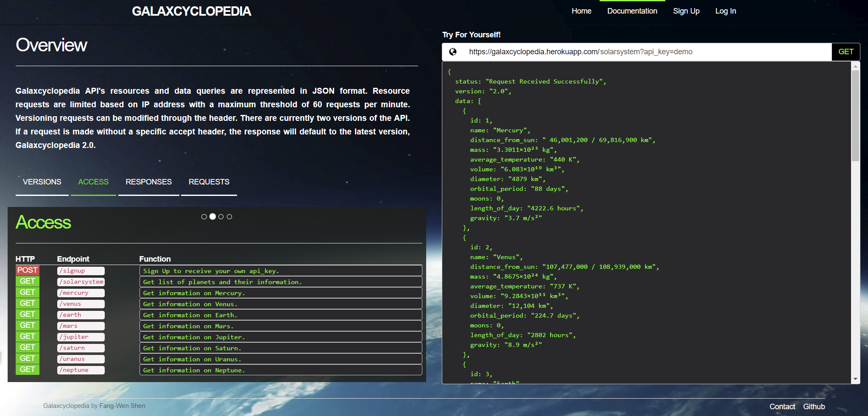Open the Sign Up nav link
This screenshot has height=416, width=868.
coord(686,11)
